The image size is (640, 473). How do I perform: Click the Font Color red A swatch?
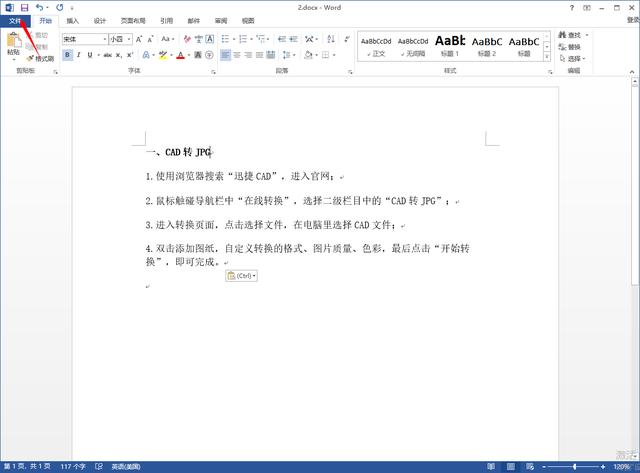click(180, 55)
